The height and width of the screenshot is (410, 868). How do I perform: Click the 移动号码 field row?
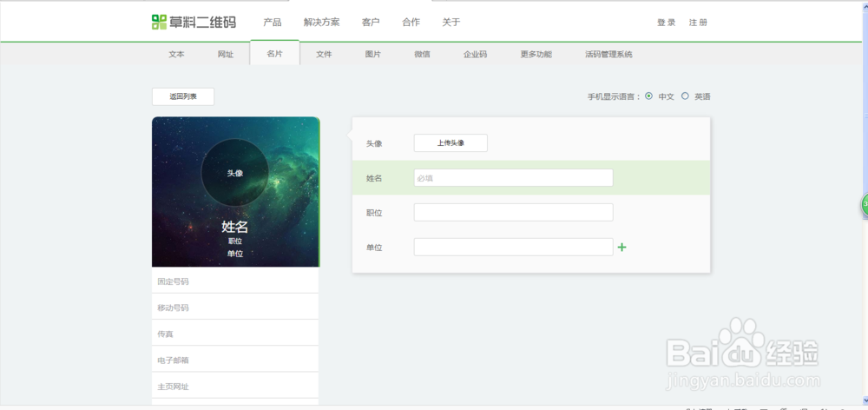click(x=235, y=307)
